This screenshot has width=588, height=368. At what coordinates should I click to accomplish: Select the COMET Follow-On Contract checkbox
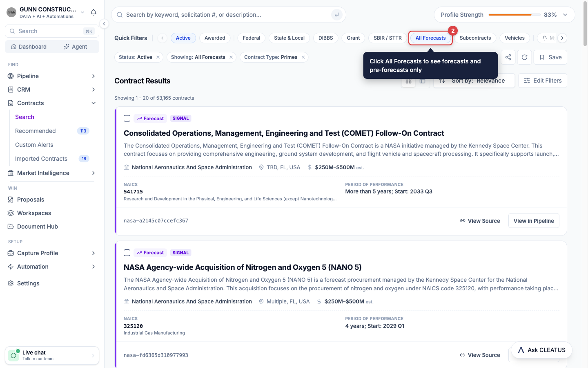pyautogui.click(x=127, y=119)
